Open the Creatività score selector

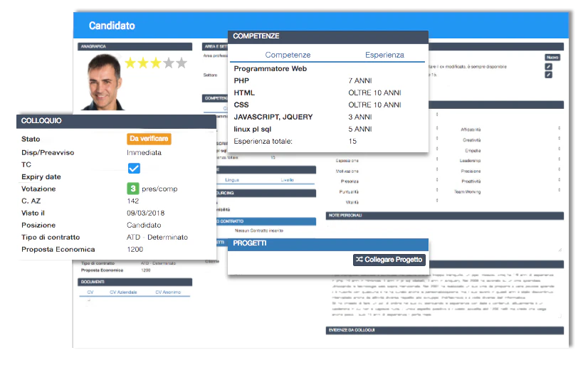(x=559, y=139)
